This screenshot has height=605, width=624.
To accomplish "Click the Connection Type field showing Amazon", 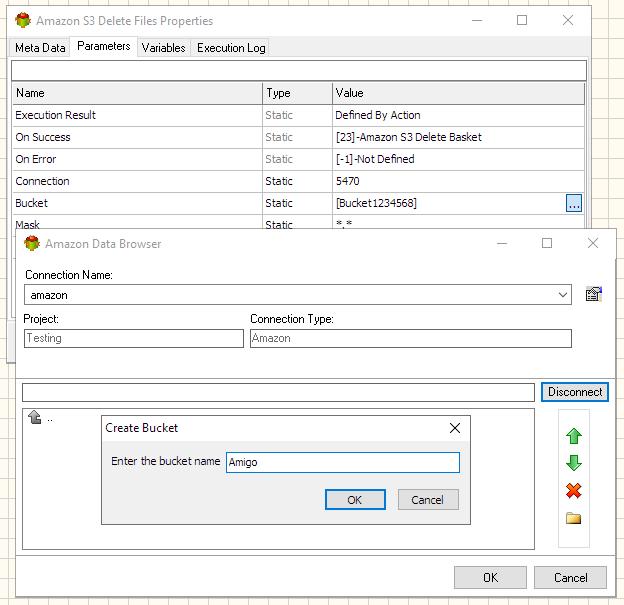I will 411,338.
